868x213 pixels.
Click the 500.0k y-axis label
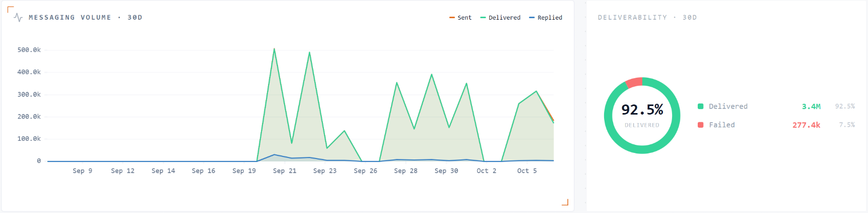tap(29, 50)
